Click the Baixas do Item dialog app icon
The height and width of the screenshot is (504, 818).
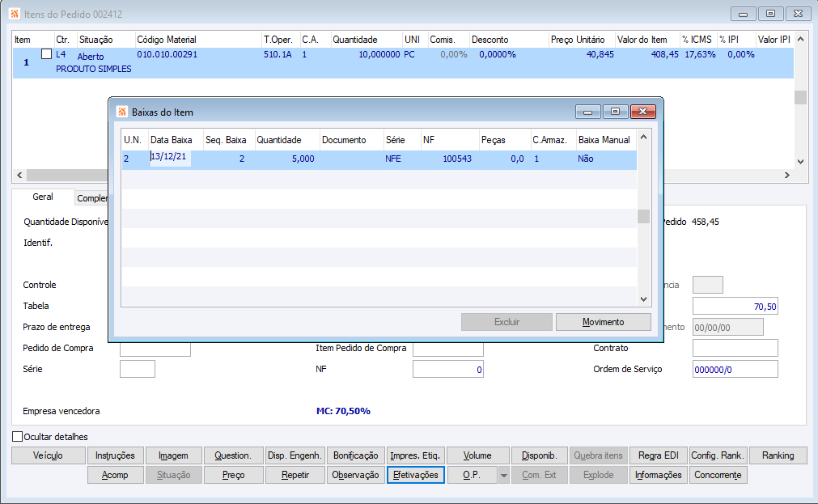(x=122, y=112)
